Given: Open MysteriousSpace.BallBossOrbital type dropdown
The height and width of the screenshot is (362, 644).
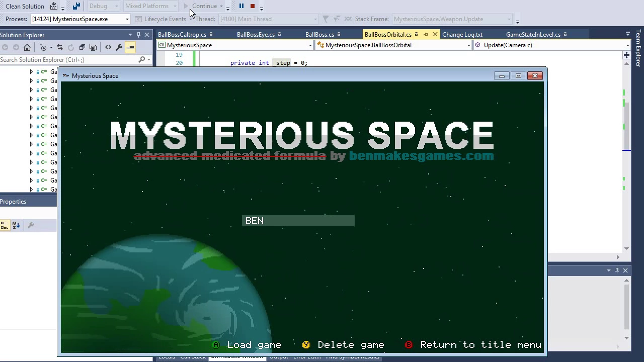Looking at the screenshot, I should pyautogui.click(x=393, y=45).
